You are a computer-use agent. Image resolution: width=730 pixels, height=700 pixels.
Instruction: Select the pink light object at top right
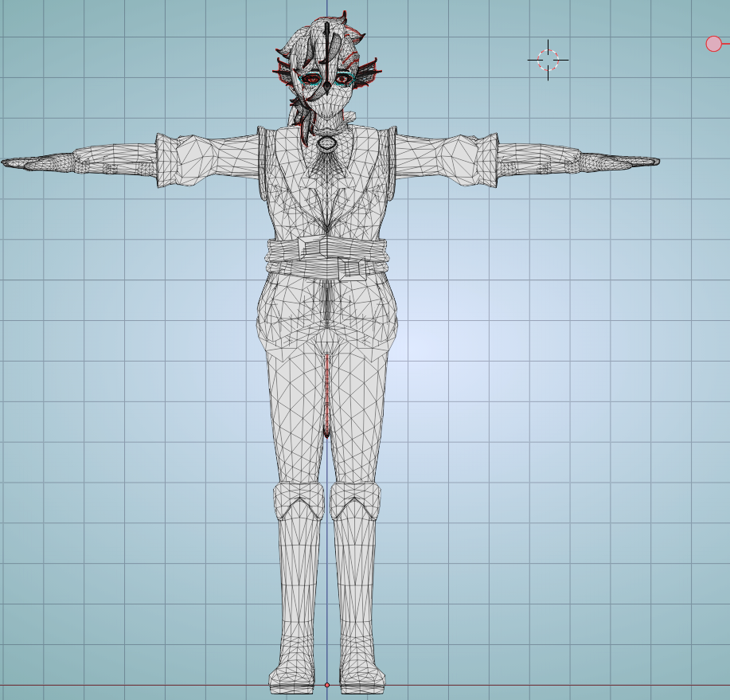[x=712, y=45]
